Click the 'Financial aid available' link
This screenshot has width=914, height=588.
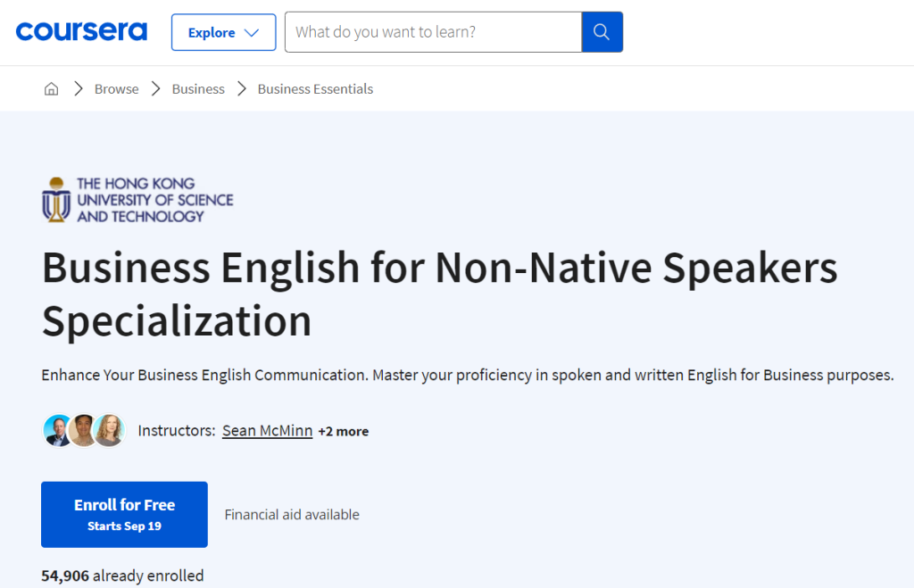coord(292,514)
